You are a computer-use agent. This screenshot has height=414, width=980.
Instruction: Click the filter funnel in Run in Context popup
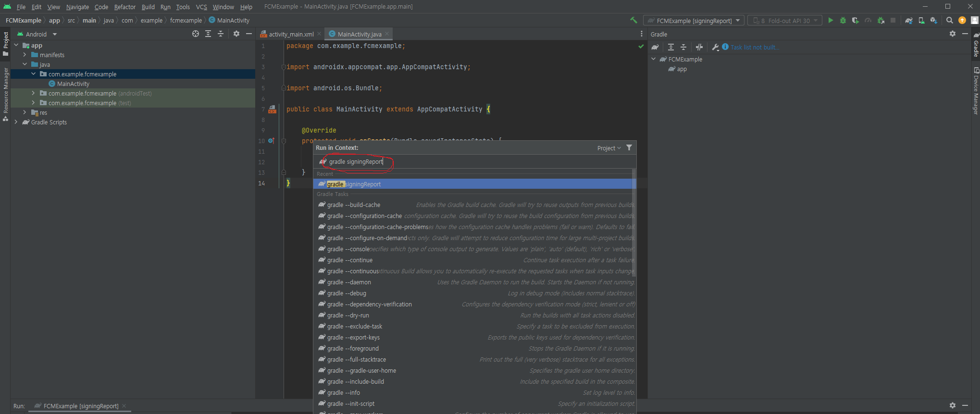pyautogui.click(x=629, y=148)
